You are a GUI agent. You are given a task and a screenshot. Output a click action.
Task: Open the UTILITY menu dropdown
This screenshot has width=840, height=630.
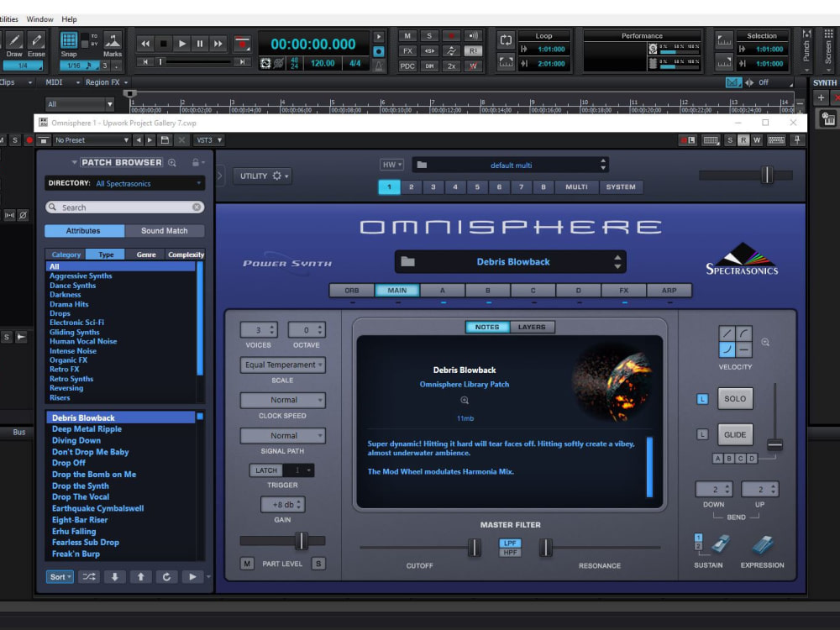pyautogui.click(x=263, y=176)
